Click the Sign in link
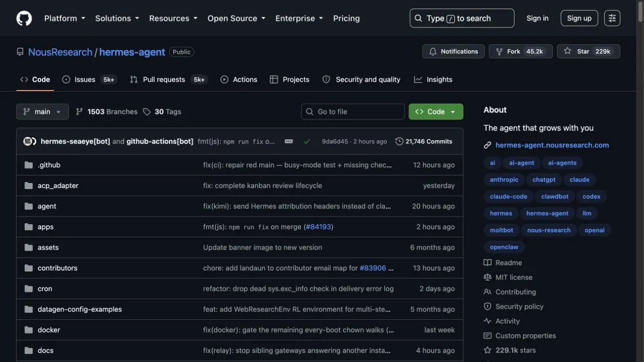The width and height of the screenshot is (644, 362). point(538,18)
